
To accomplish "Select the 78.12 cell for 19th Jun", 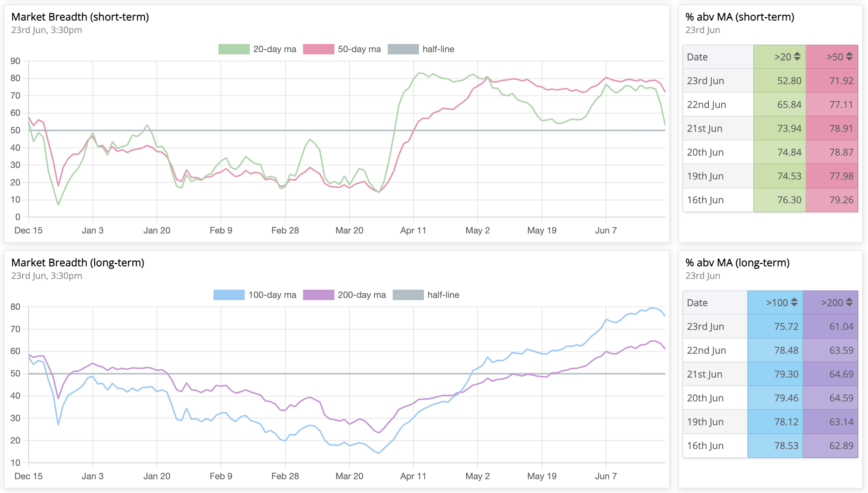I will point(775,422).
